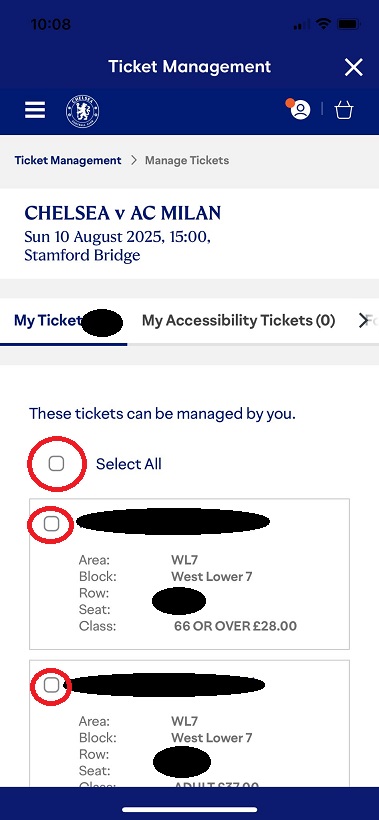Open the user account profile icon
379x820 pixels.
coord(300,110)
